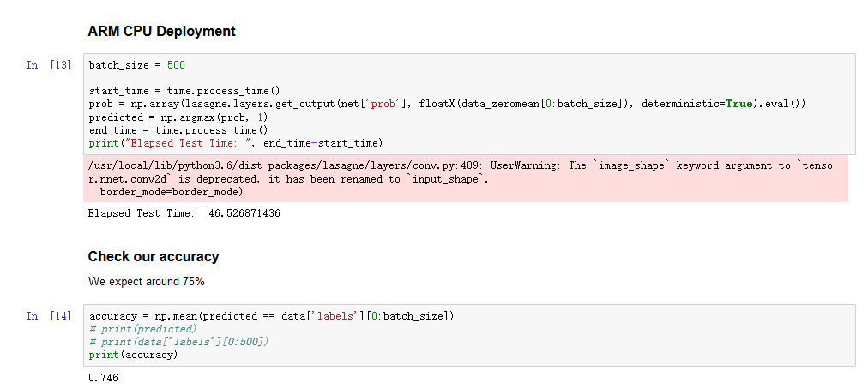Click the commented print data labels line
868x389 pixels.
179,342
